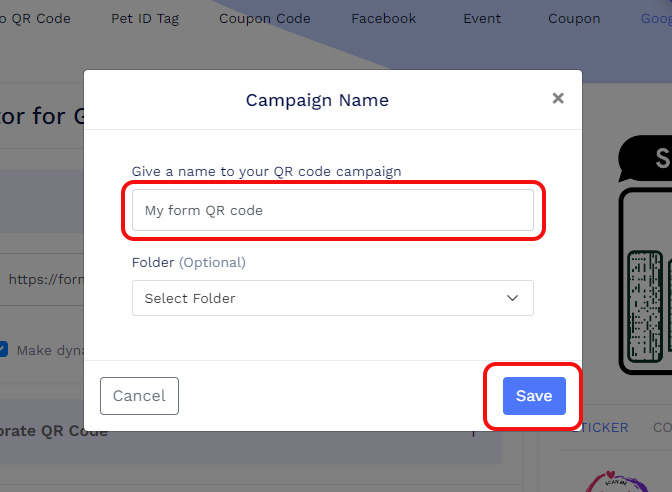Image resolution: width=672 pixels, height=492 pixels.
Task: Select the partially visible Google tab
Action: coord(656,18)
